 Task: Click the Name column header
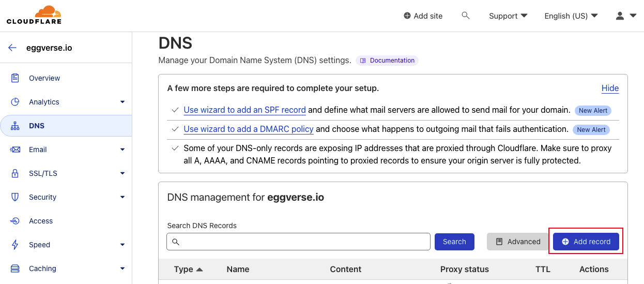tap(238, 269)
